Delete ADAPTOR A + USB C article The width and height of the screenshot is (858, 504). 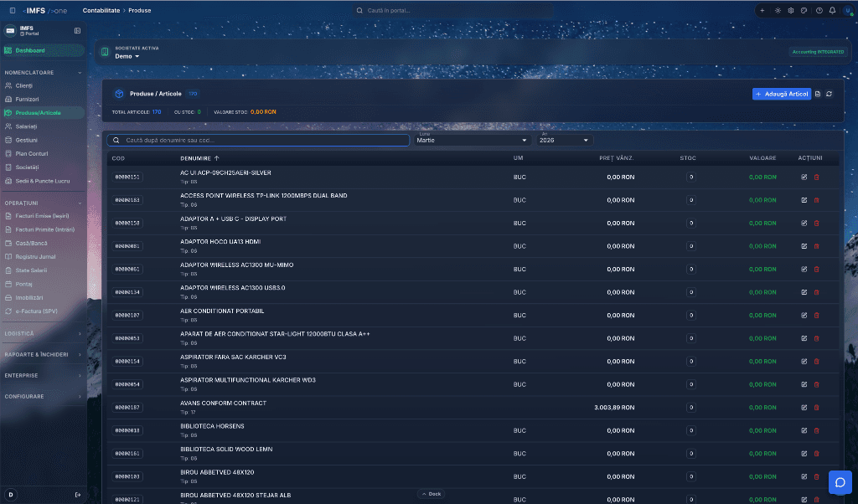tap(816, 223)
